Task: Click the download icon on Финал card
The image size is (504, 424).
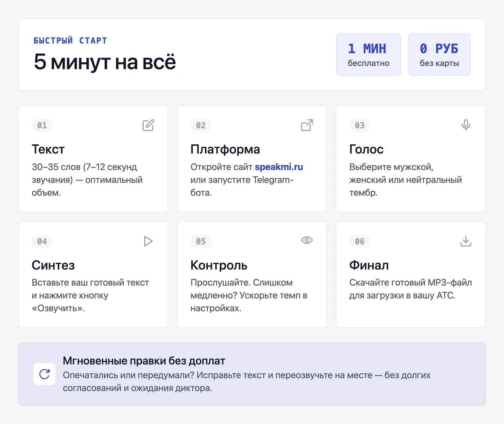Action: 466,241
